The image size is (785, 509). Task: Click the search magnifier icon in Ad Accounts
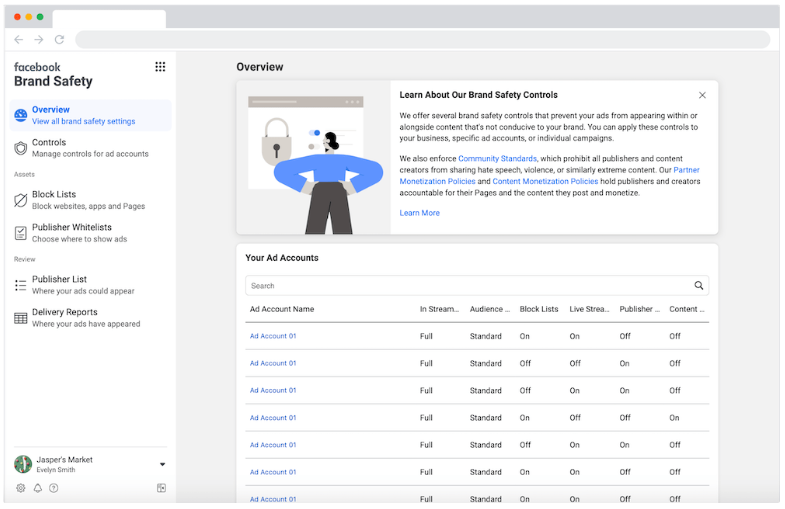(699, 285)
